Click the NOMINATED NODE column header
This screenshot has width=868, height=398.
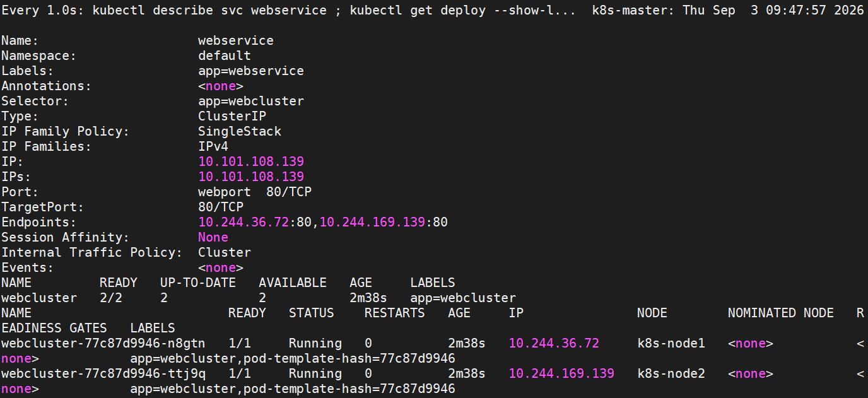coord(781,313)
